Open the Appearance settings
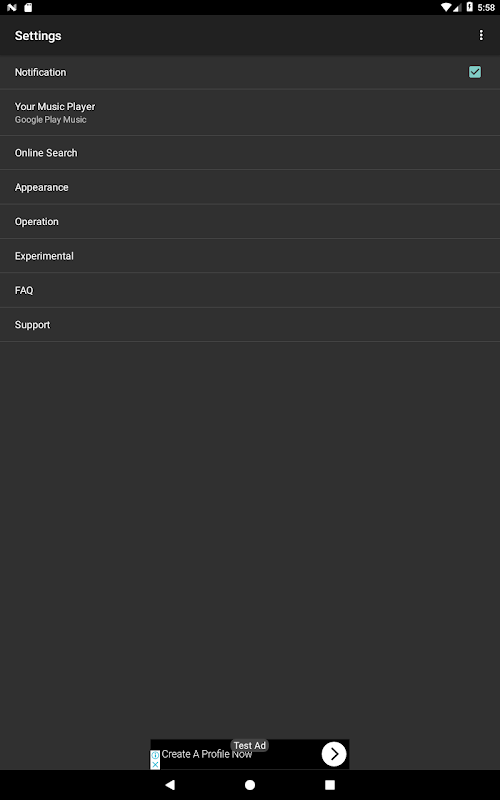The image size is (500, 800). pyautogui.click(x=250, y=187)
